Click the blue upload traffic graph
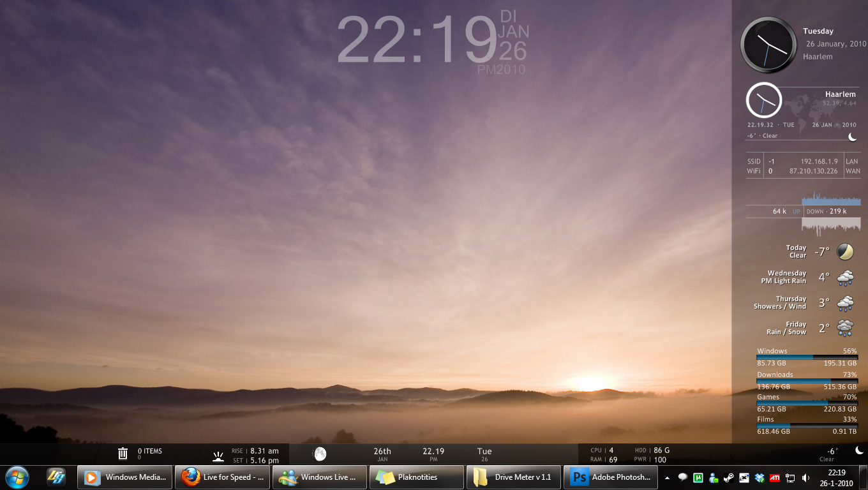The width and height of the screenshot is (868, 490). (831, 198)
